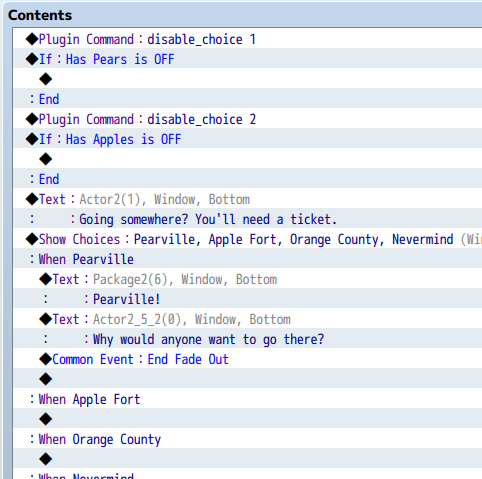The width and height of the screenshot is (482, 479).
Task: Select the Common Event End Fade Out line
Action: coord(248,359)
